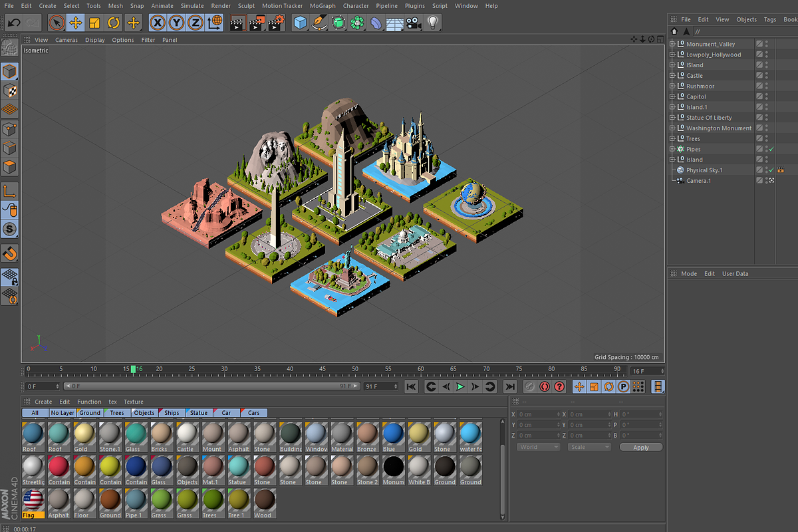Click frame 50 on the timeline ruler
The image size is (798, 532).
click(355, 370)
